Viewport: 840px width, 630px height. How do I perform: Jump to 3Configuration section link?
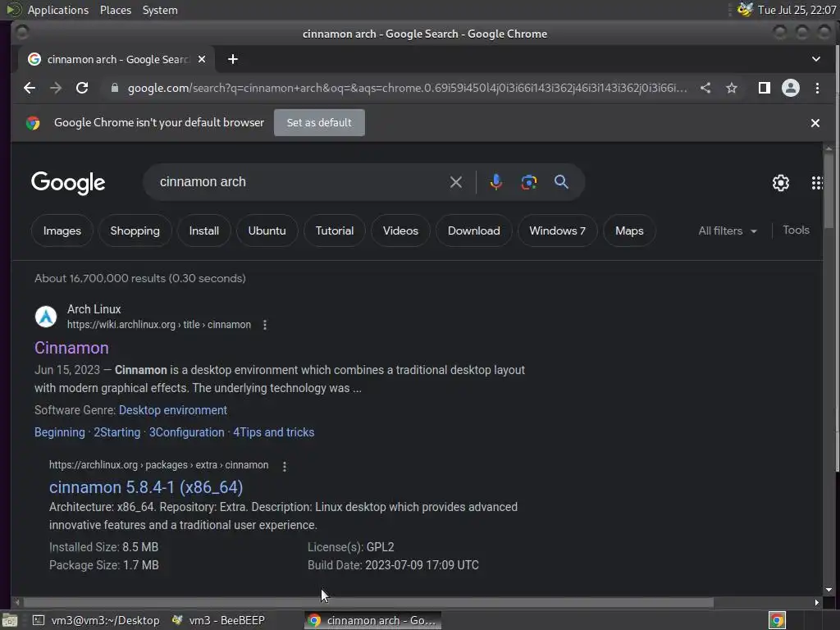click(186, 432)
